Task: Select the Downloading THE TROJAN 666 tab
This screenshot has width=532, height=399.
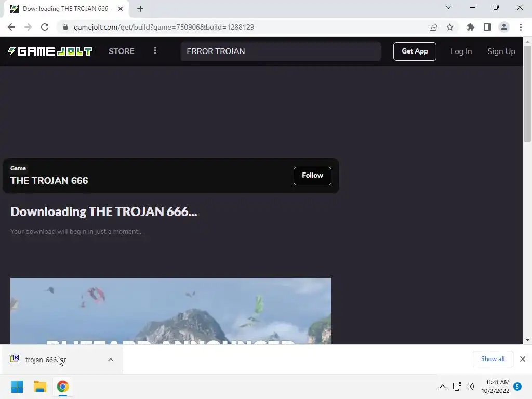Action: pyautogui.click(x=65, y=9)
